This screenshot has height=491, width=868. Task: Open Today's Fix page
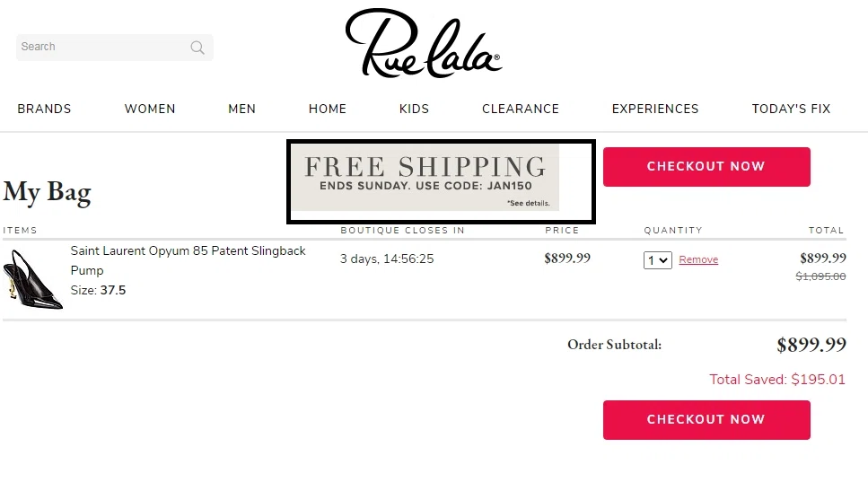[791, 109]
